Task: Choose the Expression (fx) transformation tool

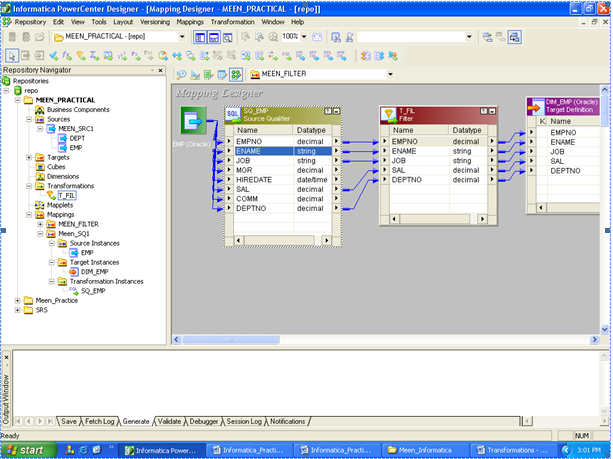Action: point(67,56)
